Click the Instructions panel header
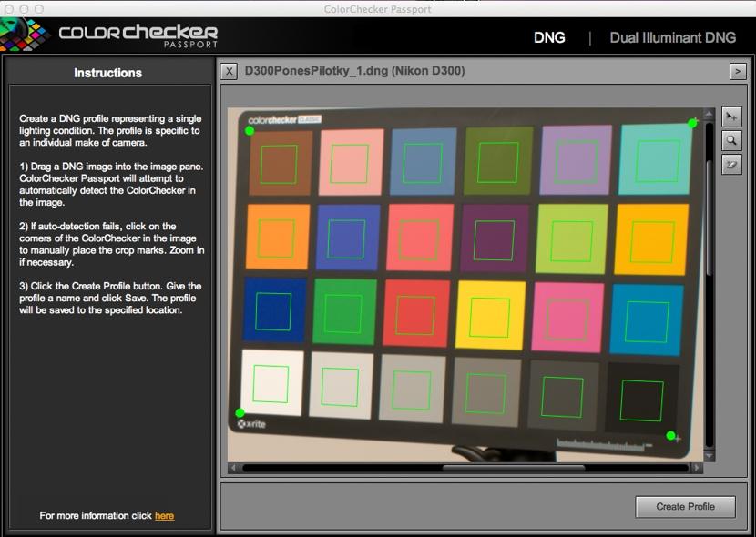 (x=108, y=73)
